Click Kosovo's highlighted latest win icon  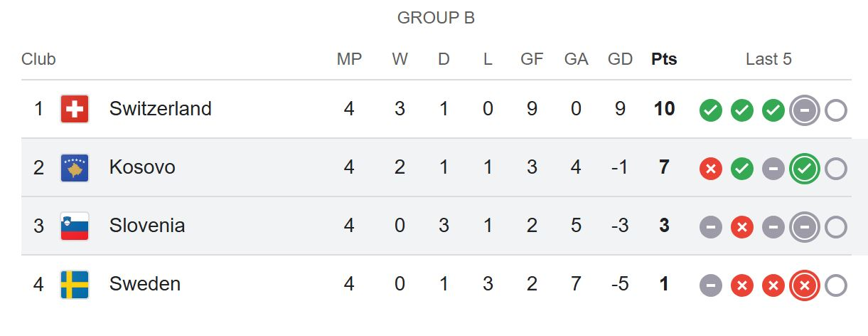(805, 169)
